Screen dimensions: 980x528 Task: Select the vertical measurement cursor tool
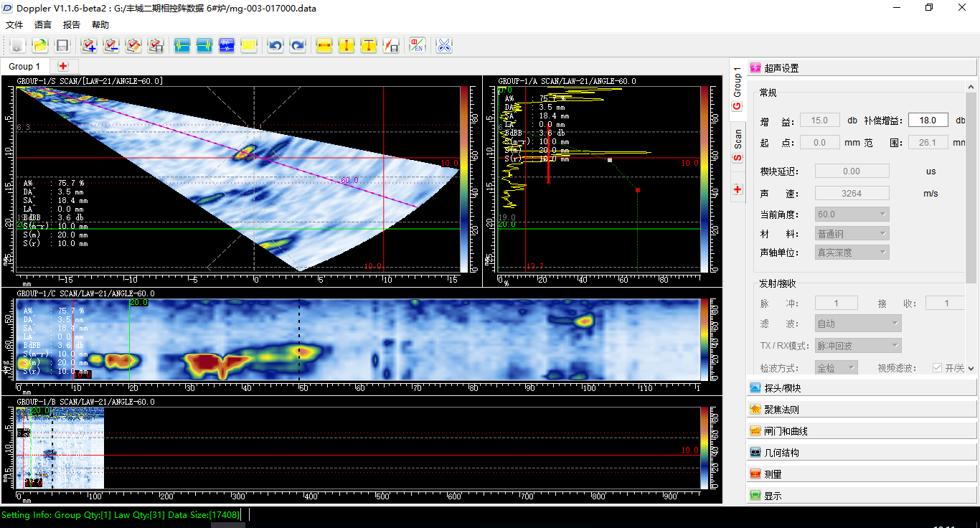click(x=347, y=46)
